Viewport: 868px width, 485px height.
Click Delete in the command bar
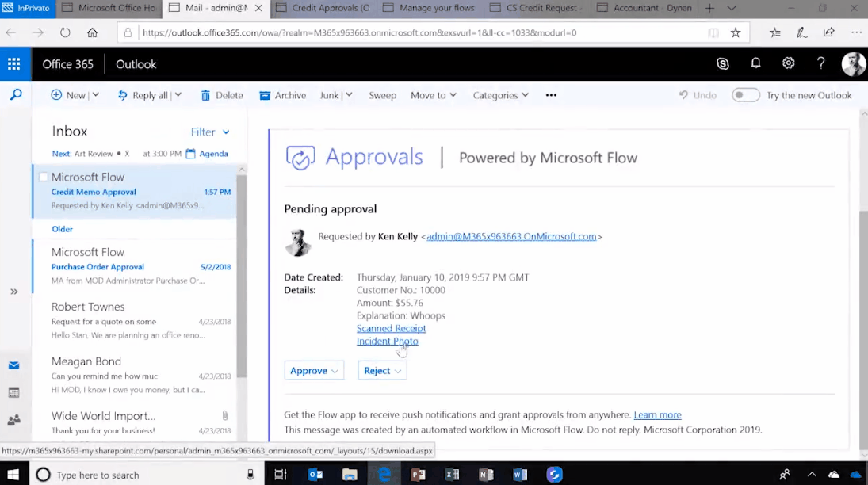(221, 95)
